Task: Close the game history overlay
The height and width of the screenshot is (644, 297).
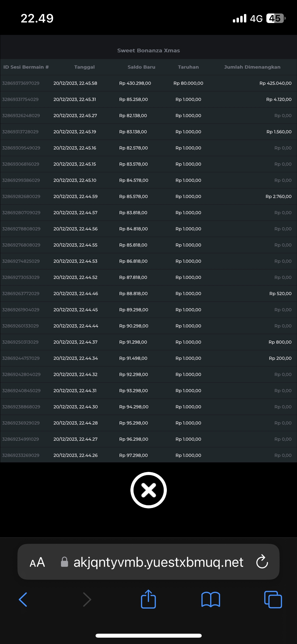Action: (148, 490)
